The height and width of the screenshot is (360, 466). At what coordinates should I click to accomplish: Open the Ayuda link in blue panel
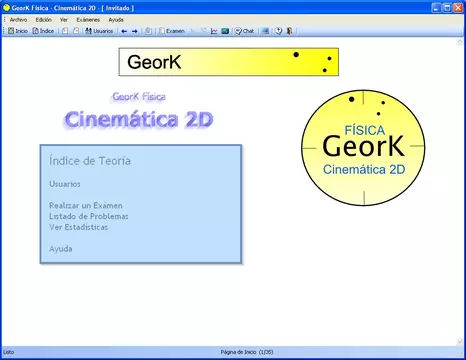point(61,249)
